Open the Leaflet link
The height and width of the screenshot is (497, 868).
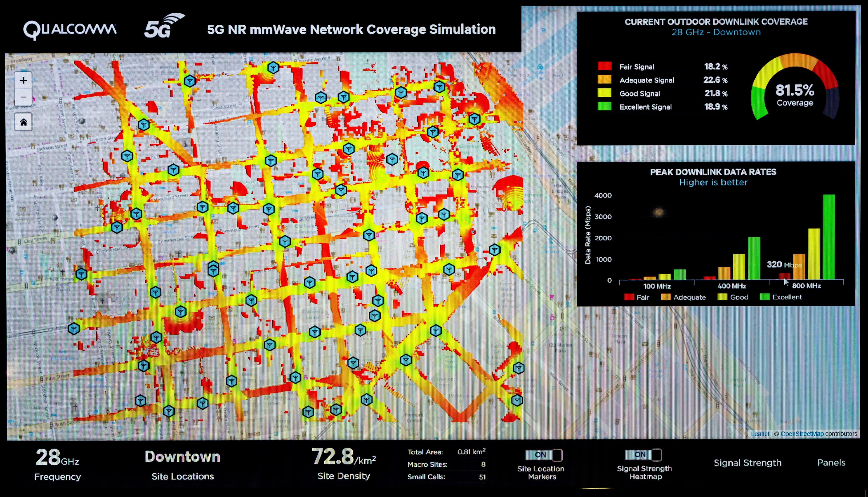coord(760,433)
